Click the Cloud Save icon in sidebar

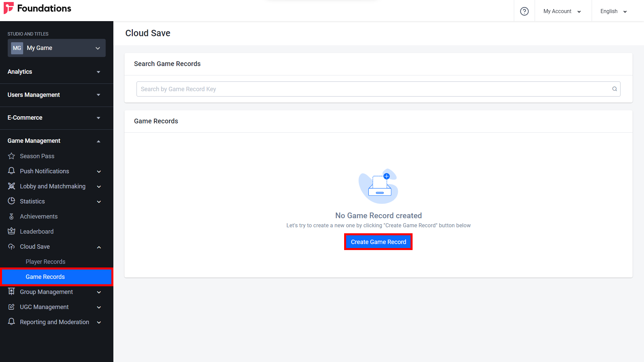pyautogui.click(x=11, y=247)
